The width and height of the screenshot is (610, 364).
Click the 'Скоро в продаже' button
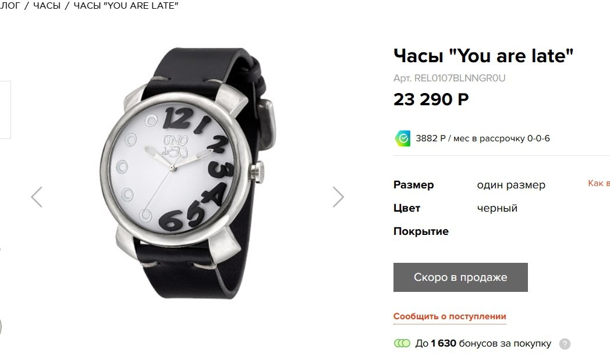(x=460, y=277)
